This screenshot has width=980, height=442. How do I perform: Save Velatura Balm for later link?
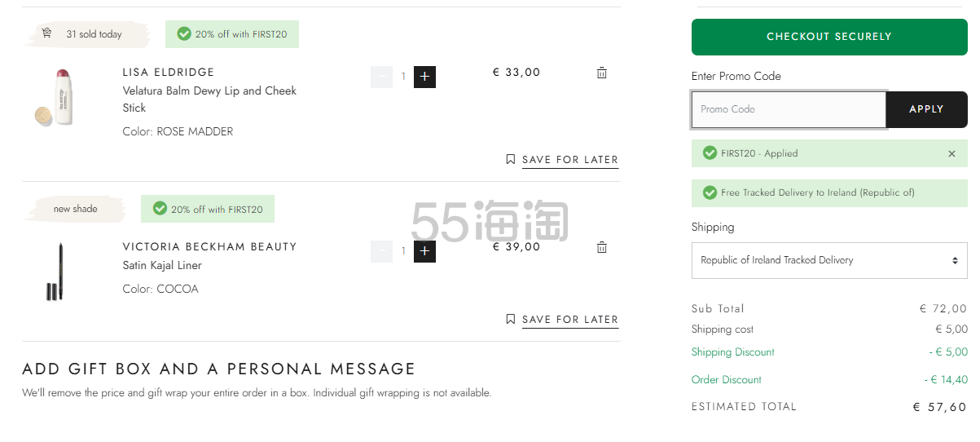point(570,160)
